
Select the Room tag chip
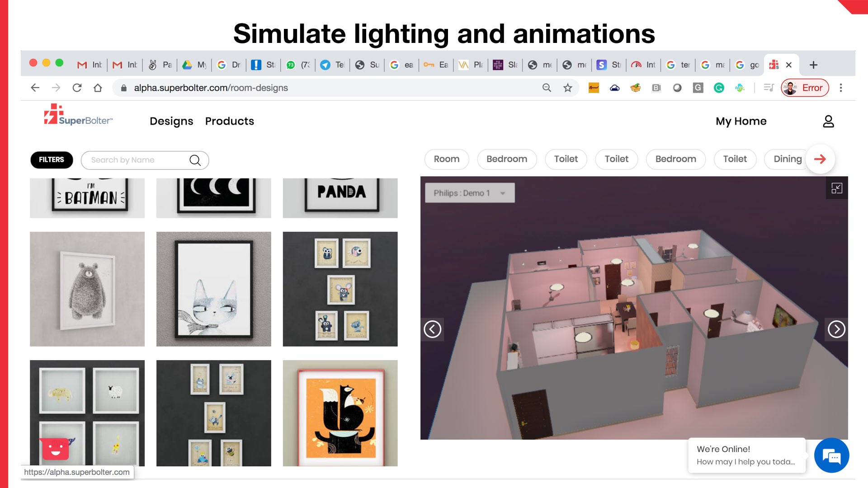point(446,159)
